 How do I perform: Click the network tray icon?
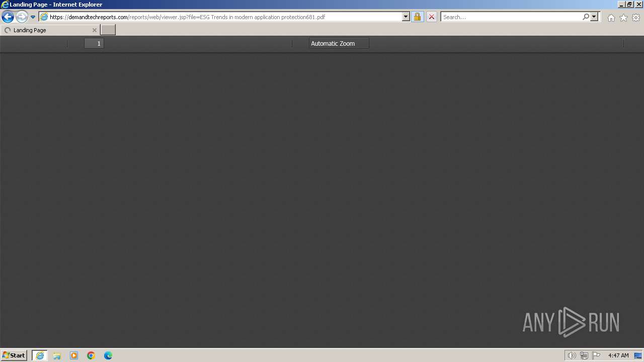click(x=584, y=355)
